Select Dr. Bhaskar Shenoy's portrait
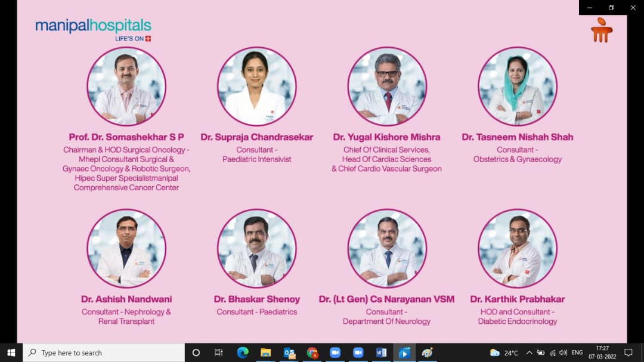Screen dimensions: 644x362 coord(256,249)
